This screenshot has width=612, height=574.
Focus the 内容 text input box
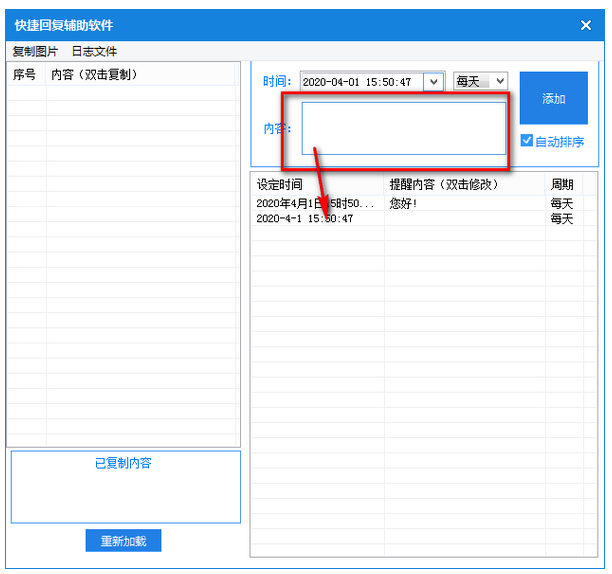404,128
